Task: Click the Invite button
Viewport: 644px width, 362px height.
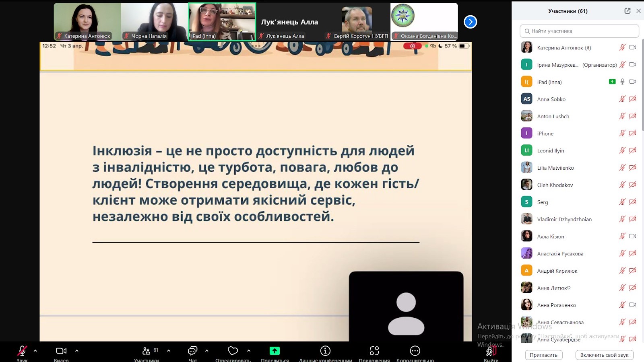Action: point(543,355)
